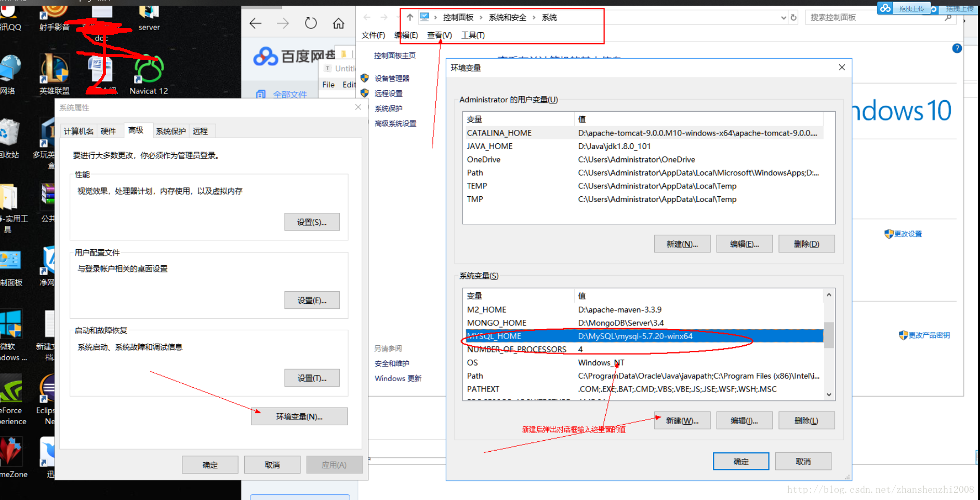
Task: Expand the address bar history dropdown
Action: click(784, 18)
